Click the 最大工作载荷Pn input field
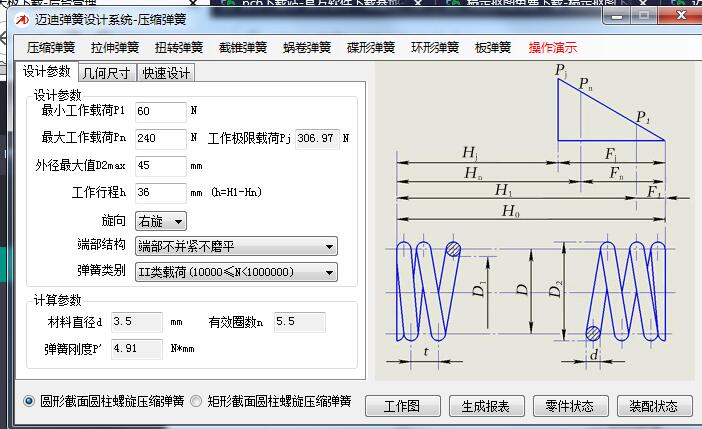Viewport: 702px width, 429px height. point(160,138)
